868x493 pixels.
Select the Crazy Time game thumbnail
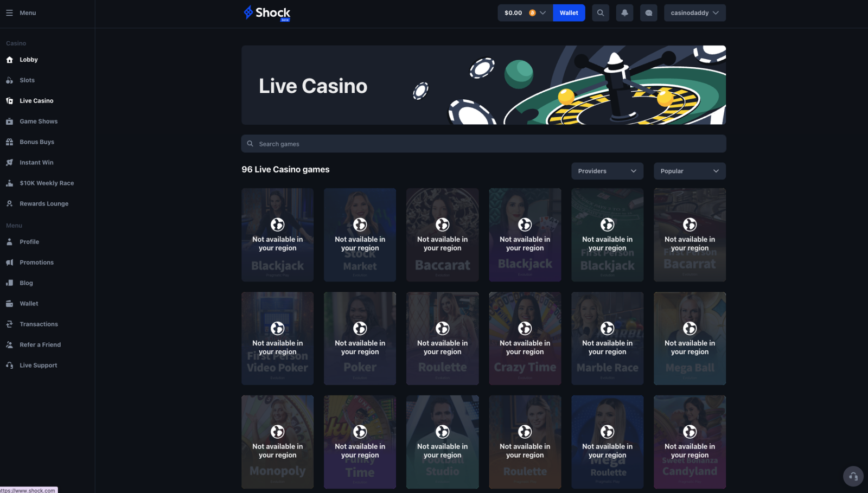click(x=525, y=338)
